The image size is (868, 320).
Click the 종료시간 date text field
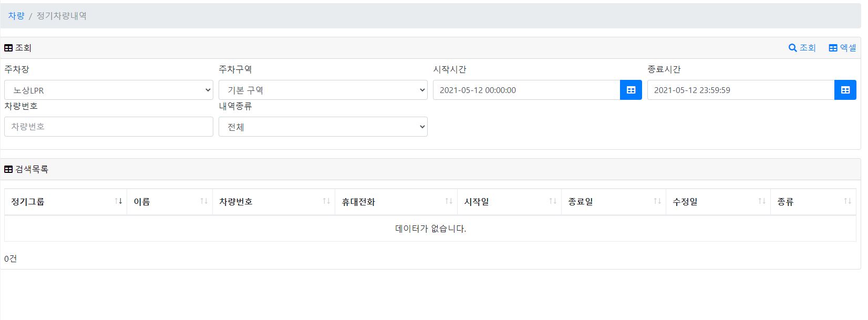click(x=741, y=90)
